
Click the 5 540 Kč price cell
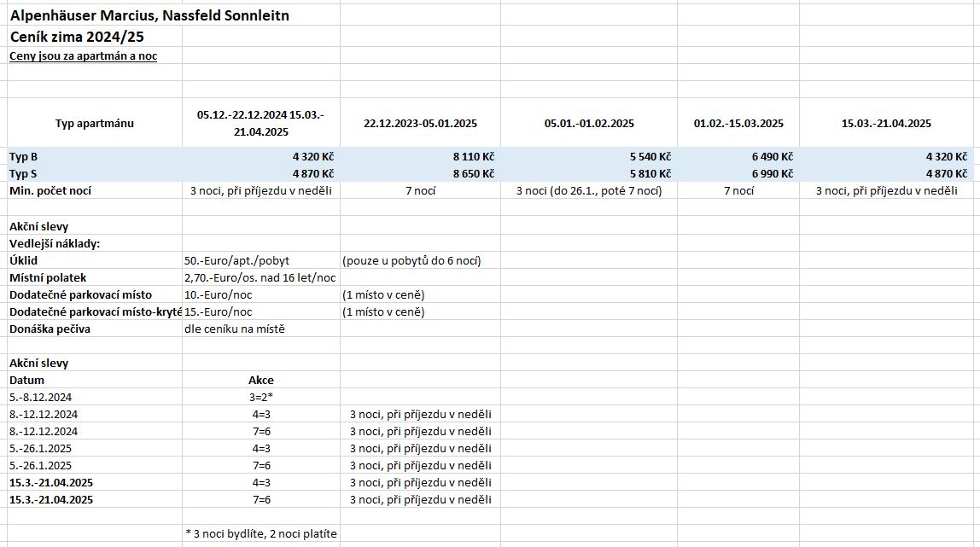589,157
